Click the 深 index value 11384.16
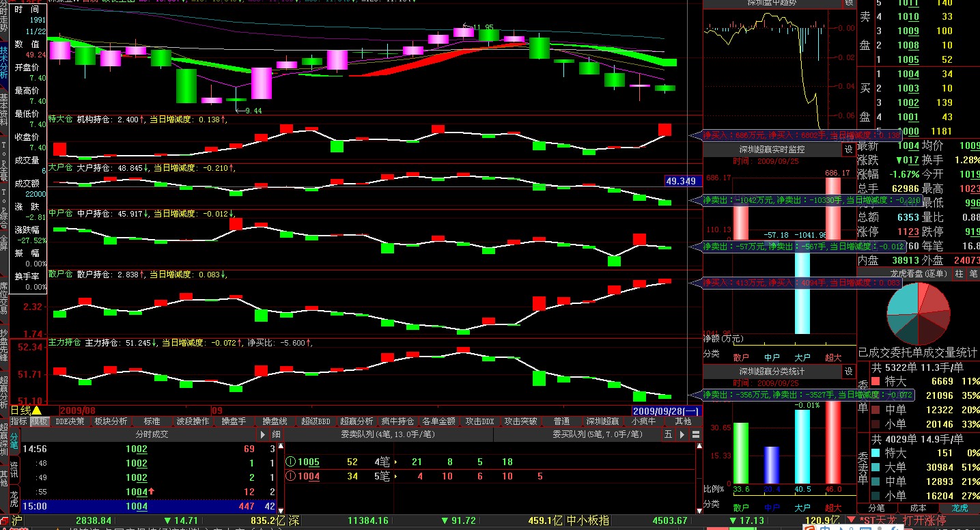The width and height of the screenshot is (980, 530). point(368,520)
